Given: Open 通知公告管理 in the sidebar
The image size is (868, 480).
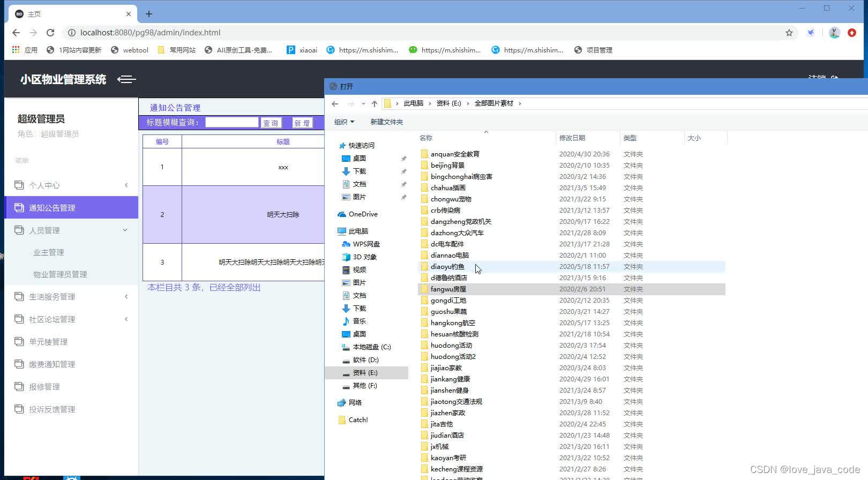Looking at the screenshot, I should click(x=71, y=208).
